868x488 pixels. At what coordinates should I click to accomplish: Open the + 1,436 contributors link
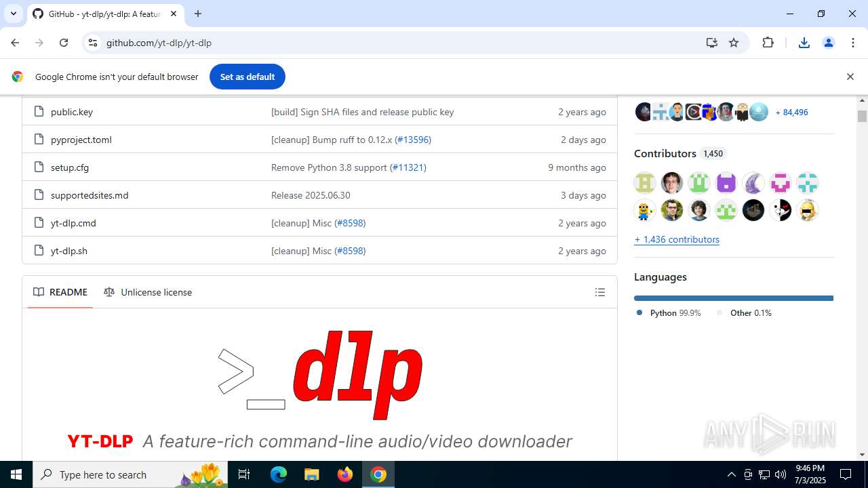[677, 239]
